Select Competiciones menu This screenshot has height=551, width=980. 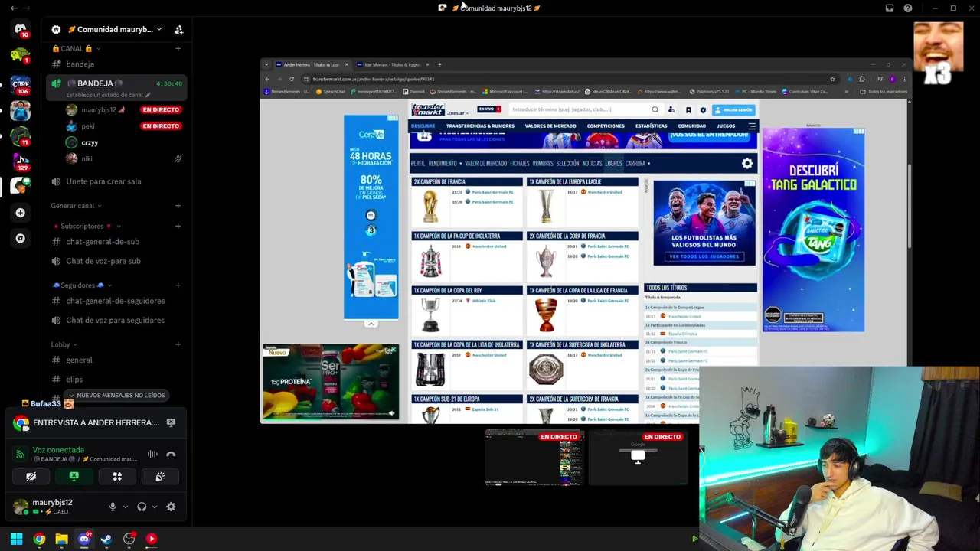pos(606,126)
